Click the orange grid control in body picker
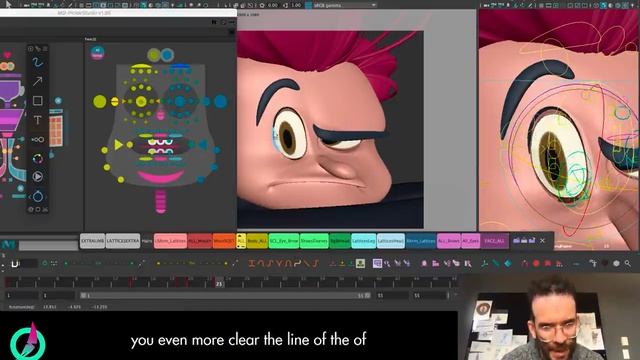Image resolution: width=640 pixels, height=360 pixels. tap(56, 131)
